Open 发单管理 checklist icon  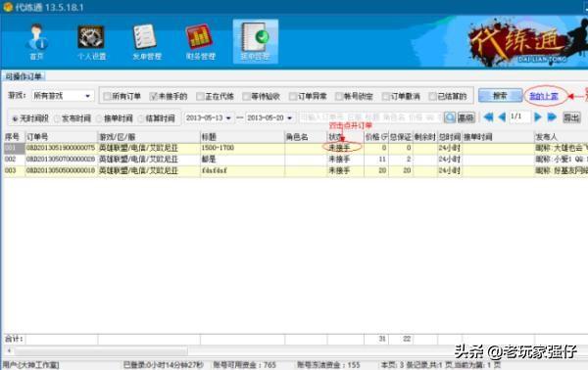pyautogui.click(x=146, y=41)
